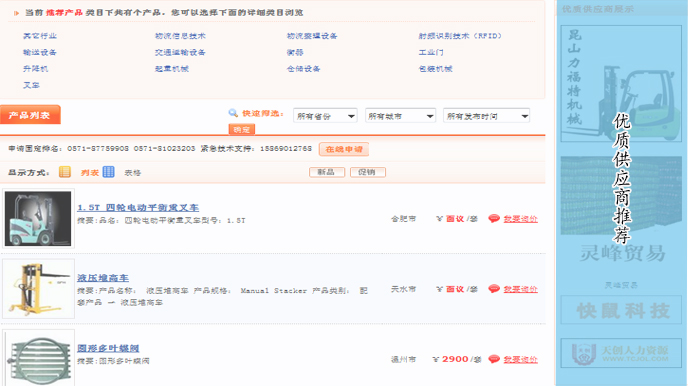Open the 液压堆高车 product title
Screen dimensions: 688x386
(x=103, y=278)
